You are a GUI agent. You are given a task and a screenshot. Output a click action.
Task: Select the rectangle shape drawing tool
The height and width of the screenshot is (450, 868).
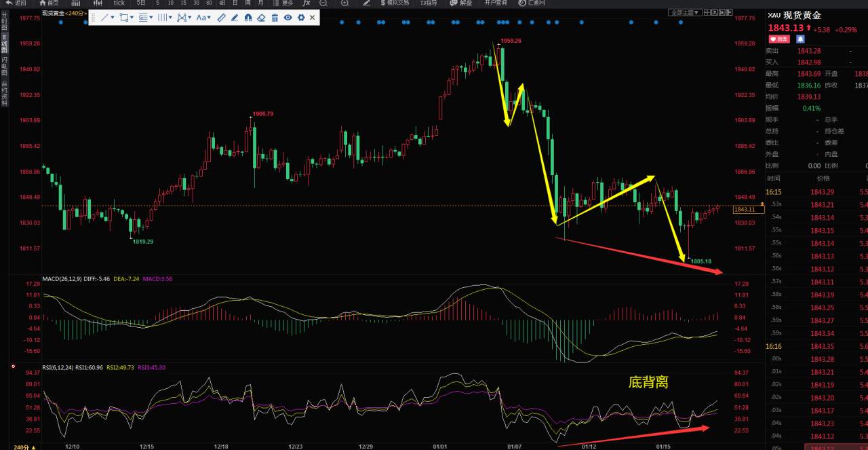[x=124, y=18]
